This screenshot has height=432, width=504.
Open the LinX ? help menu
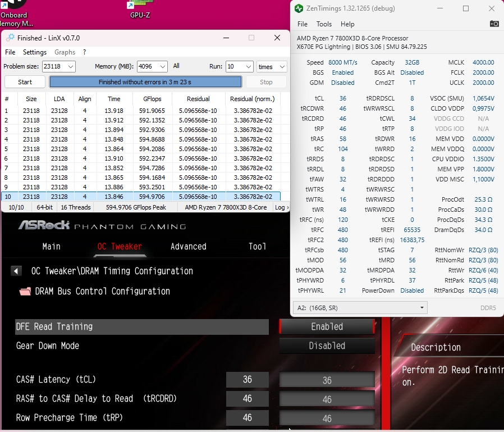(x=85, y=52)
